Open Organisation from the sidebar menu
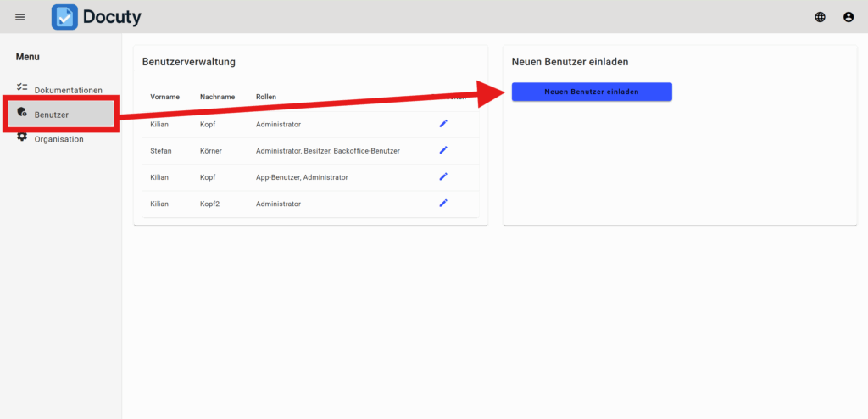Viewport: 868px width, 419px height. [x=58, y=139]
